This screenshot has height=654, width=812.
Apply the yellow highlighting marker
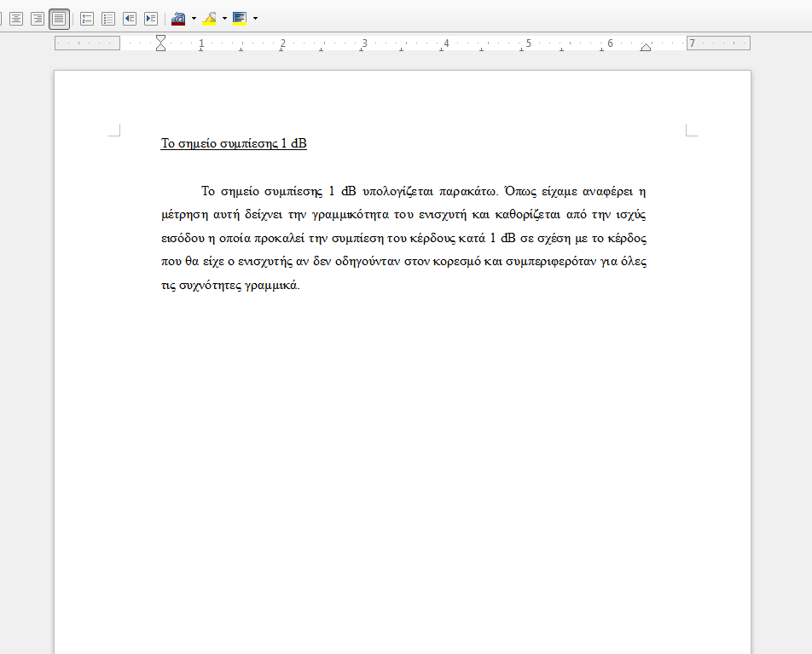point(209,19)
